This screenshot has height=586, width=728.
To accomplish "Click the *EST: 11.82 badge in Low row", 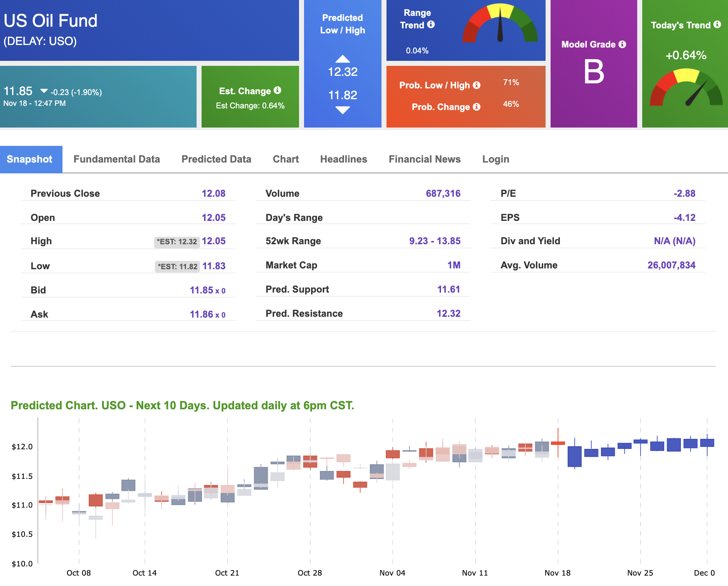I will click(x=178, y=267).
